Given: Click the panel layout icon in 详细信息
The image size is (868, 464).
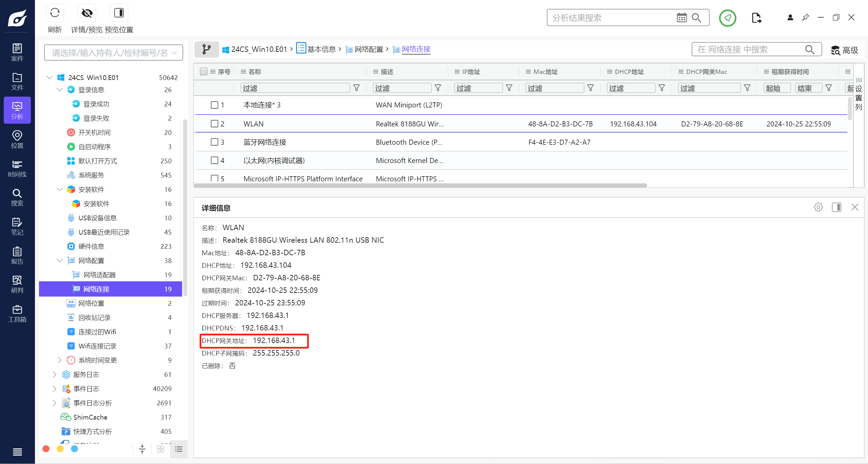Looking at the screenshot, I should point(836,207).
